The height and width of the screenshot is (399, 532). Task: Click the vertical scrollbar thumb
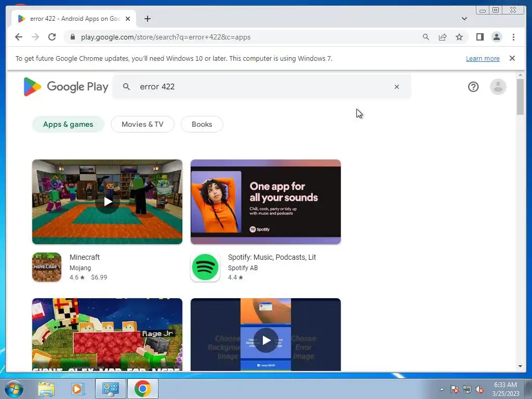tap(520, 97)
